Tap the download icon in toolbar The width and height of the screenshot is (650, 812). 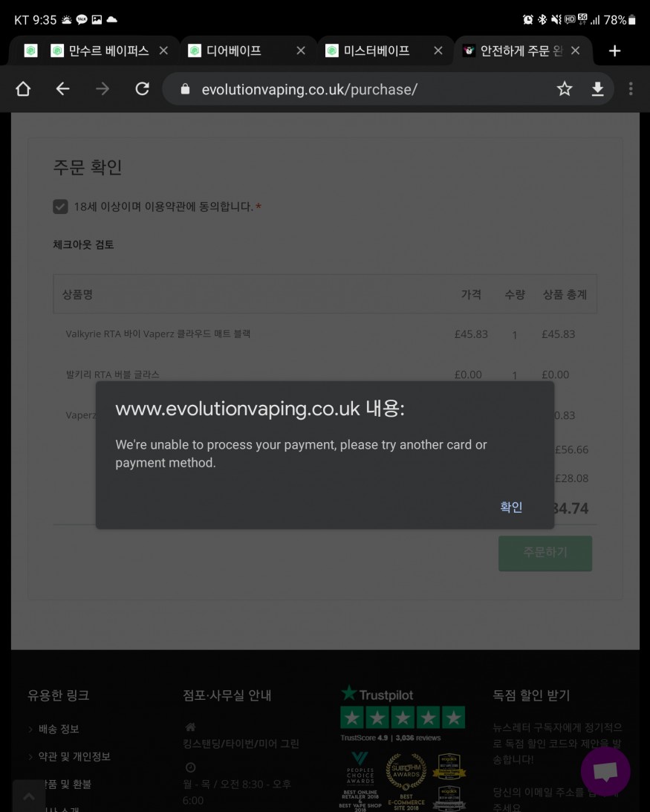pyautogui.click(x=597, y=89)
